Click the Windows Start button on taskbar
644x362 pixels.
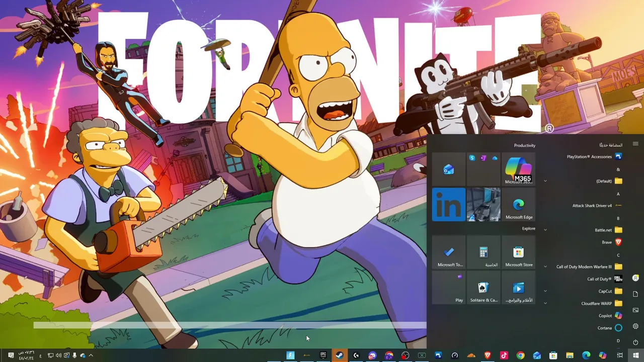(635, 355)
